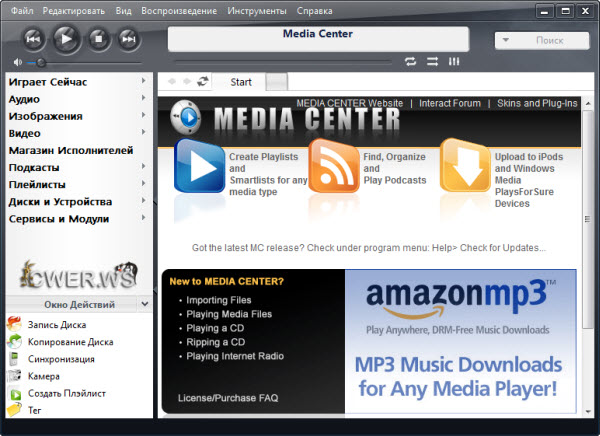Maximize the Media Center window
Image resolution: width=600 pixels, height=436 pixels.
566,11
